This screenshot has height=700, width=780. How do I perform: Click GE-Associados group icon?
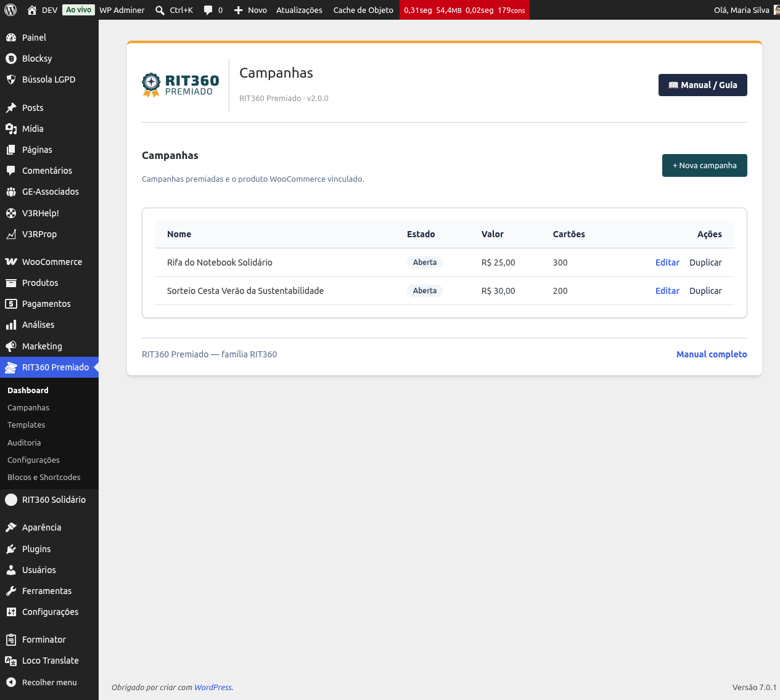click(x=11, y=192)
